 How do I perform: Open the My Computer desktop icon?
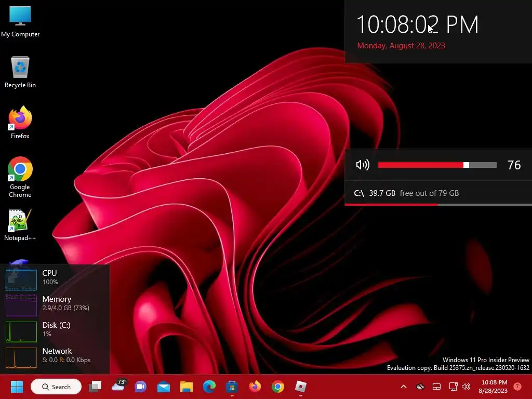(20, 22)
